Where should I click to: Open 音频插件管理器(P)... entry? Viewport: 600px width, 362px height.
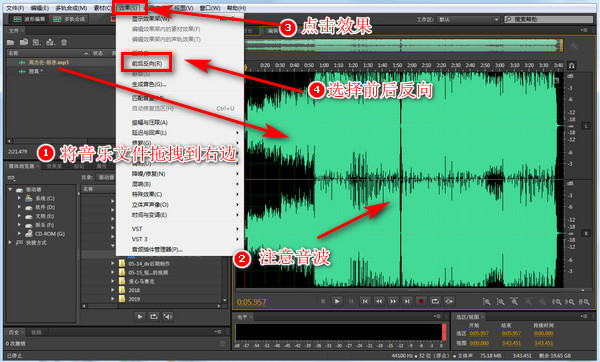[x=157, y=249]
